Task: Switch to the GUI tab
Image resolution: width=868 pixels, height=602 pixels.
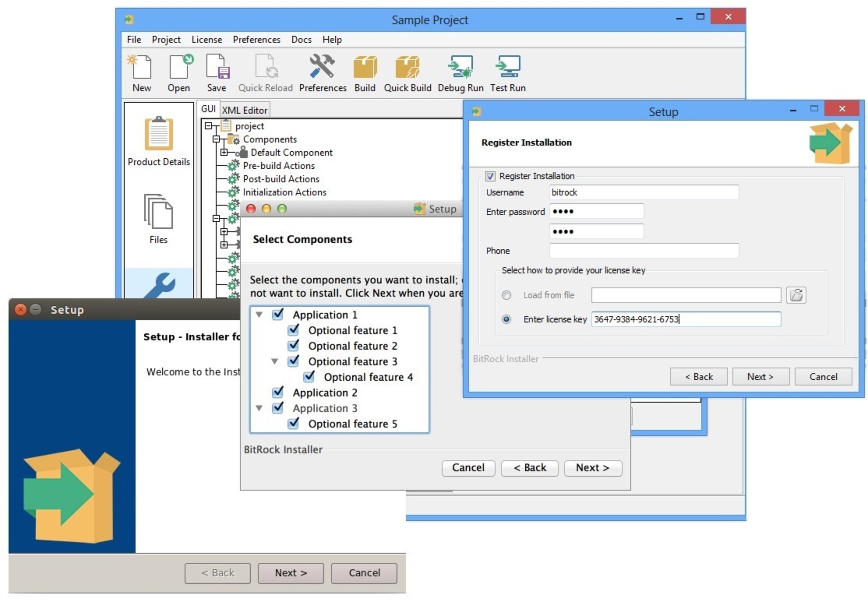Action: point(208,110)
